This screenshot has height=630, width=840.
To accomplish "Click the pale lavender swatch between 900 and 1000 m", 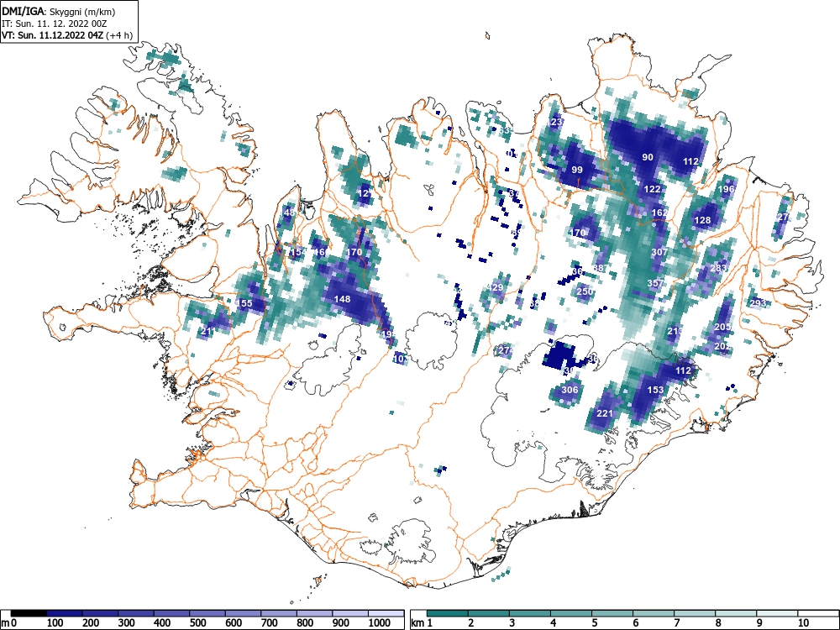I will click(x=350, y=613).
